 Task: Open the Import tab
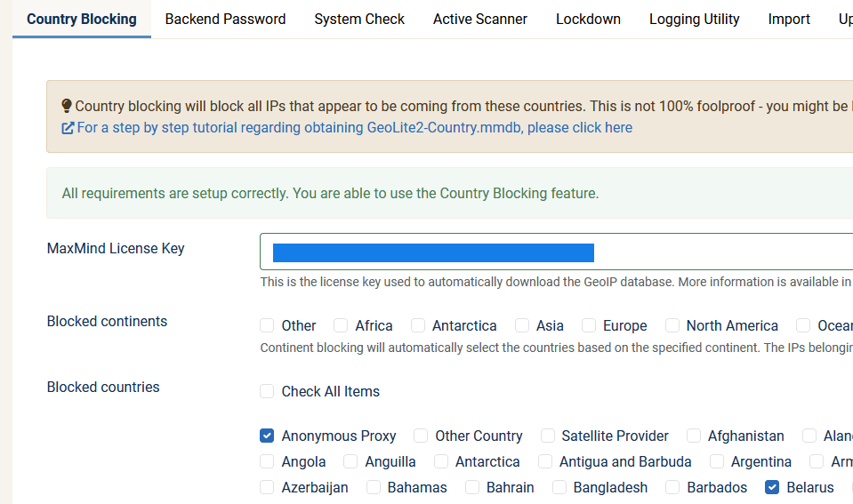pyautogui.click(x=789, y=19)
